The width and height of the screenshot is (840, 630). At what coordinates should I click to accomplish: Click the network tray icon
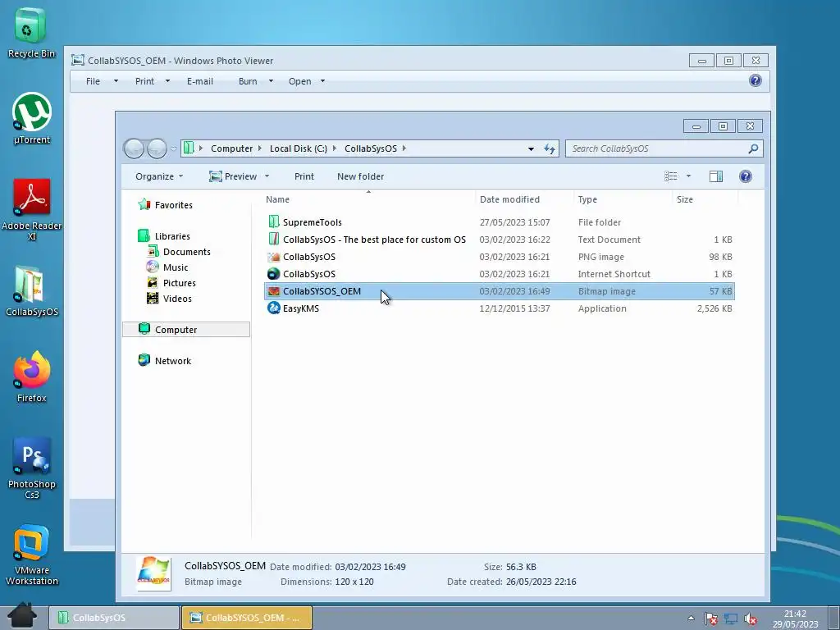point(731,619)
